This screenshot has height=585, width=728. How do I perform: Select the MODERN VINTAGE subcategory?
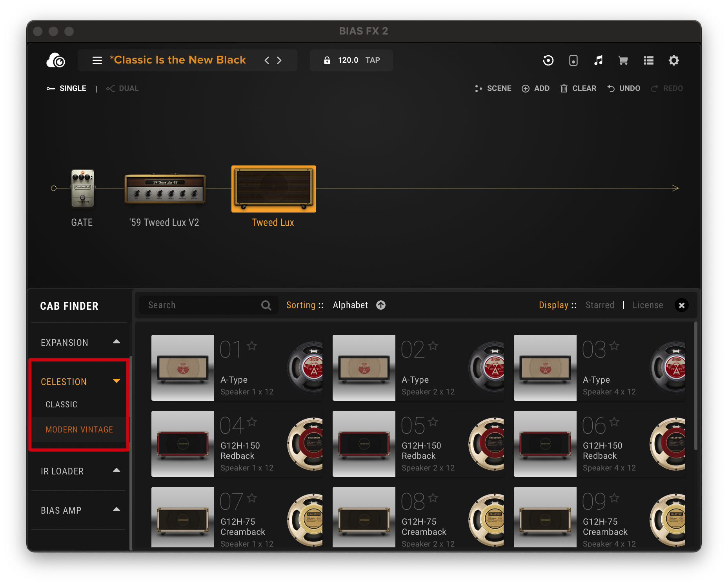coord(79,429)
